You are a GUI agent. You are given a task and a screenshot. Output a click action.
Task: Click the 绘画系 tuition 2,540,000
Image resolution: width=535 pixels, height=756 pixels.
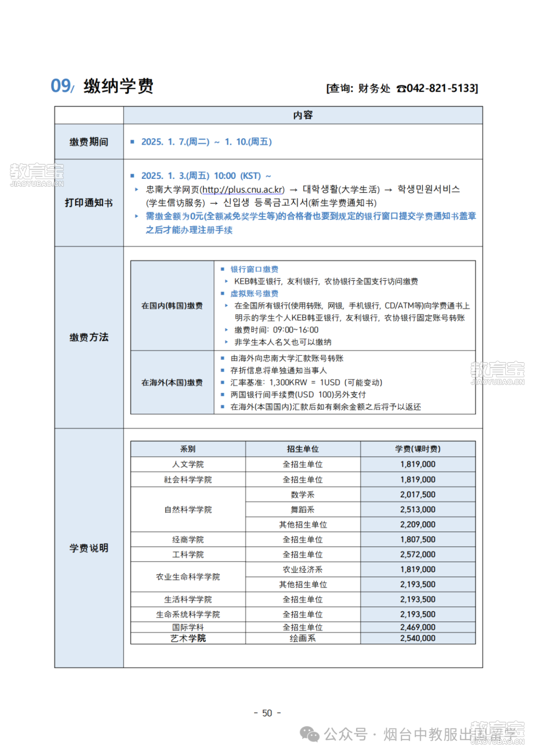tap(418, 638)
